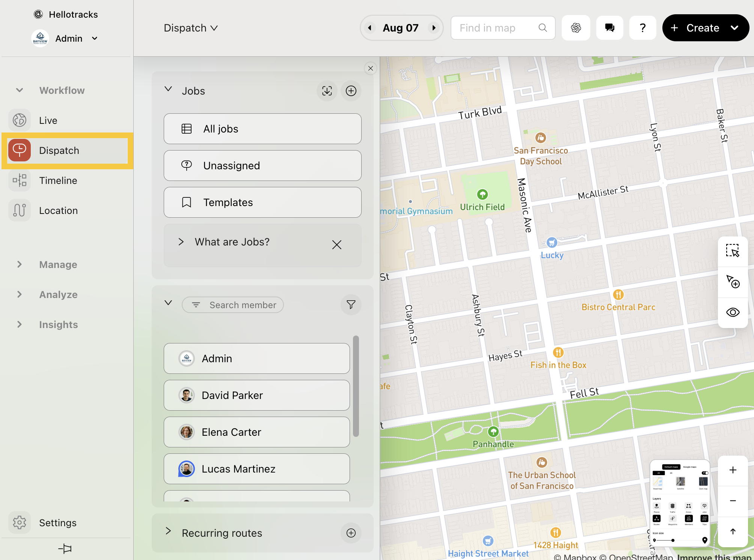Collapse the Jobs panel

point(168,89)
